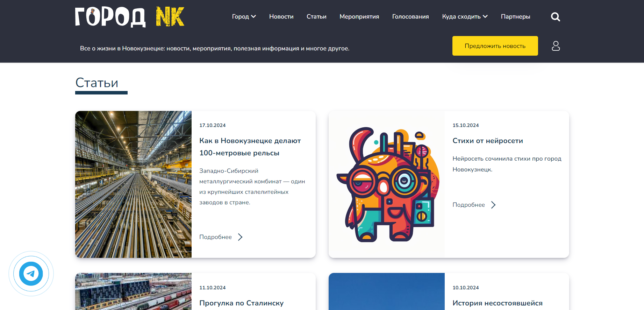
Task: Open the rail factory photo thumbnail
Action: 133,184
